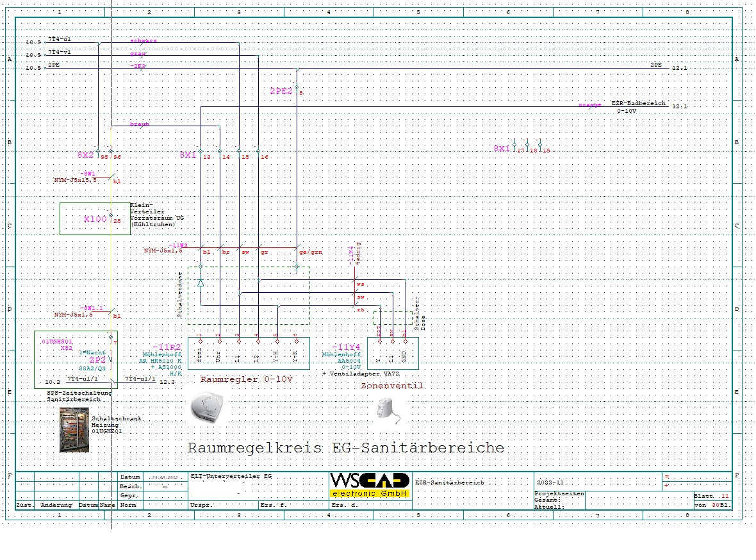
Task: Click the WSCAD electronic GmbH logo
Action: click(x=370, y=485)
